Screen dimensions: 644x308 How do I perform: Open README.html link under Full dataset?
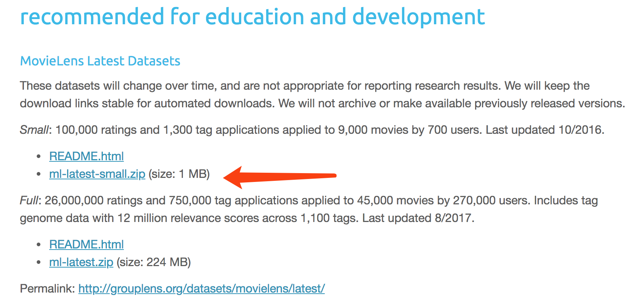86,244
